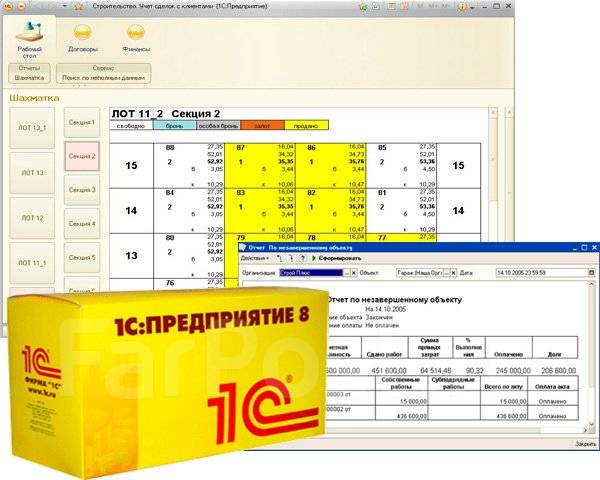Click the Дата field showing 14.10.2005
Viewport: 600px width, 480px height.
(x=542, y=273)
